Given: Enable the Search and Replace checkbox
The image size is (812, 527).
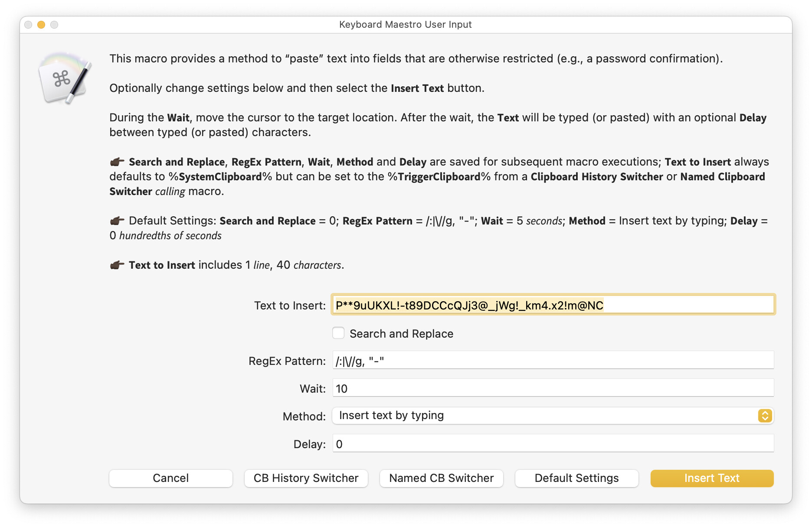Looking at the screenshot, I should tap(338, 333).
